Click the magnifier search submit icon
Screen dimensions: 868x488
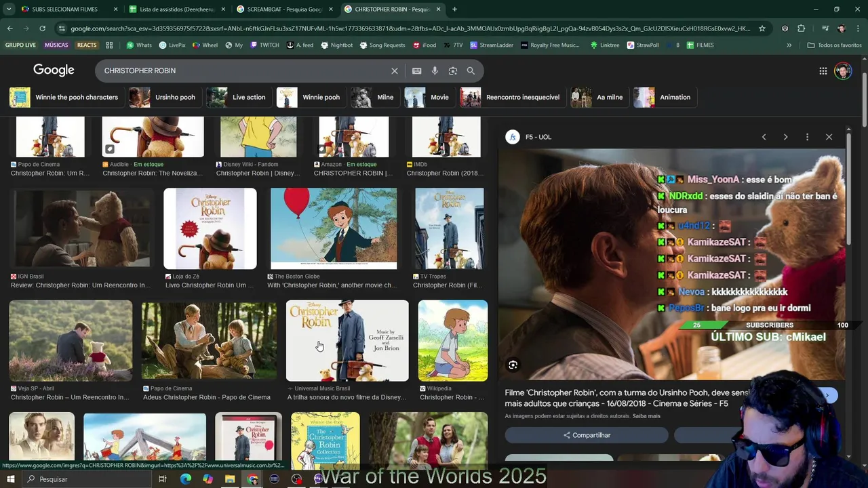coord(471,70)
